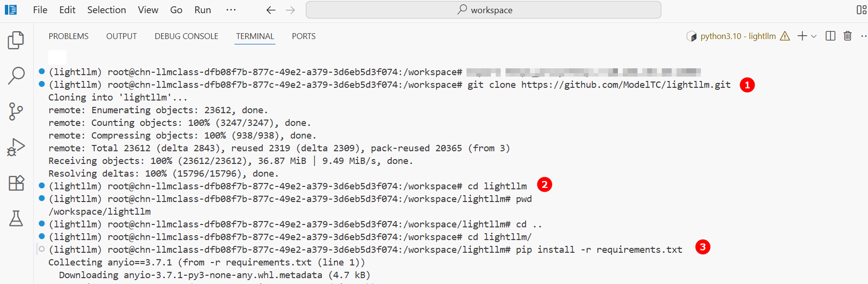Switch to the PROBLEMS tab
Viewport: 868px width, 284px height.
(68, 36)
